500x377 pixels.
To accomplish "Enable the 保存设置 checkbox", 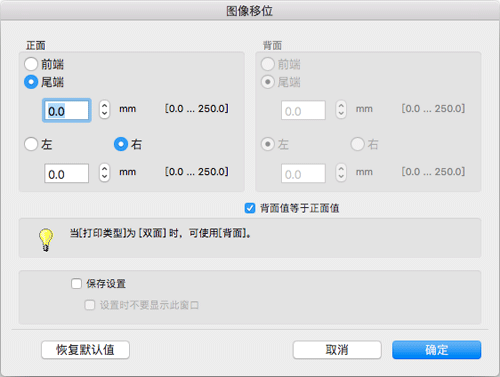I will click(76, 284).
